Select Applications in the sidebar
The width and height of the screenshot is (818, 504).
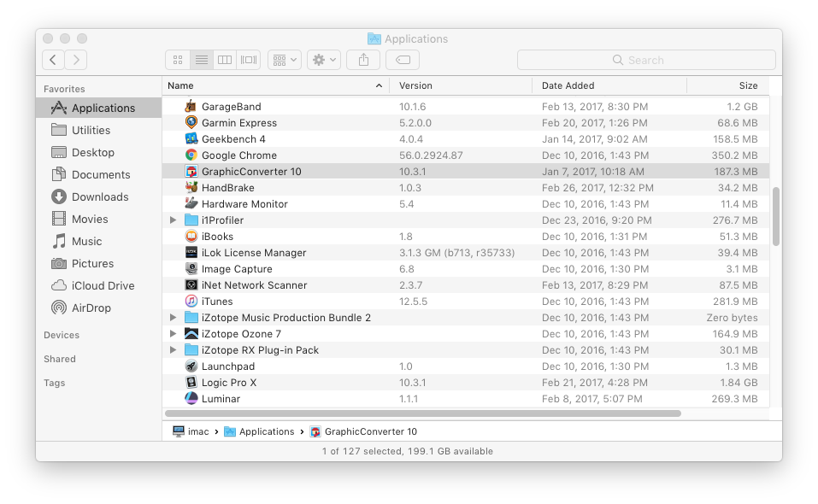[x=99, y=108]
